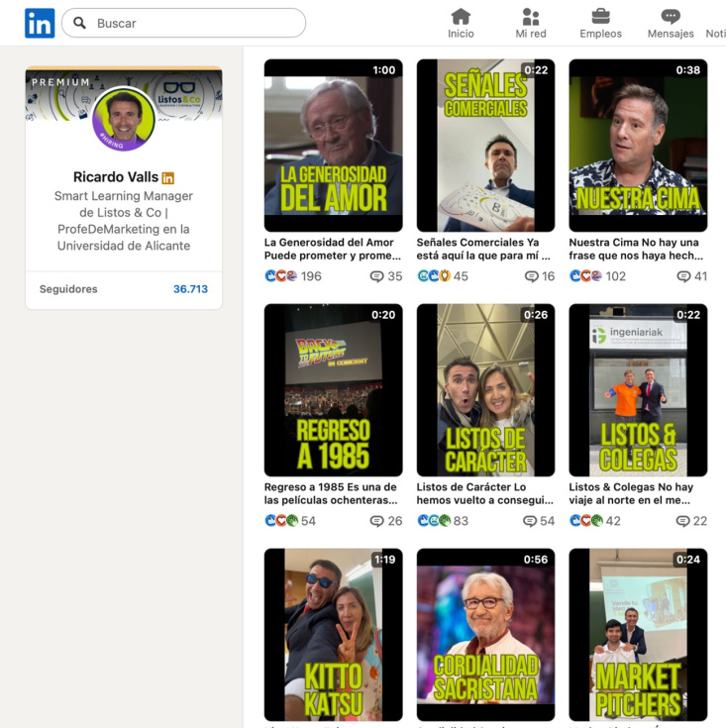
Task: Open the 36.713 followers count link
Action: click(190, 289)
